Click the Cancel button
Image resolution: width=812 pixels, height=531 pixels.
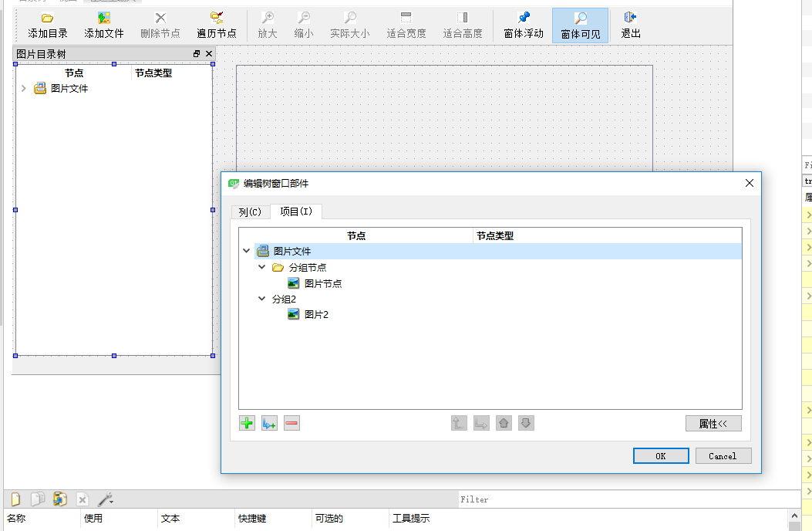723,456
